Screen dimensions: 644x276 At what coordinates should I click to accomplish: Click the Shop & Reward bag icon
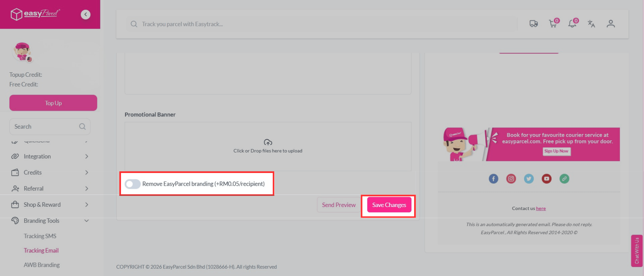click(x=15, y=204)
